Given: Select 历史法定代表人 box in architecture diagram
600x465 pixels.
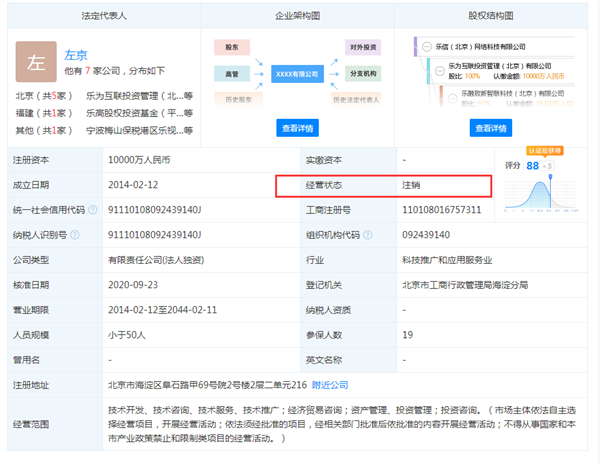Looking at the screenshot, I should click(x=356, y=100).
